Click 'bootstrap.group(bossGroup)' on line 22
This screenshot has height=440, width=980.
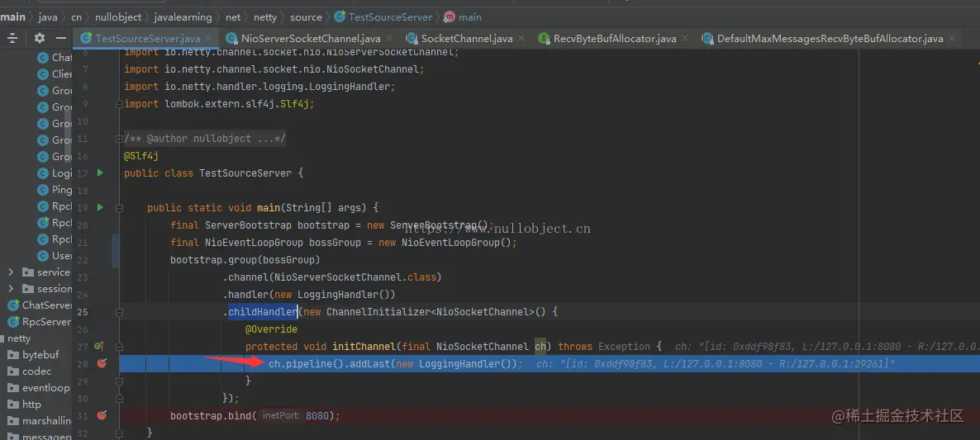click(x=245, y=260)
